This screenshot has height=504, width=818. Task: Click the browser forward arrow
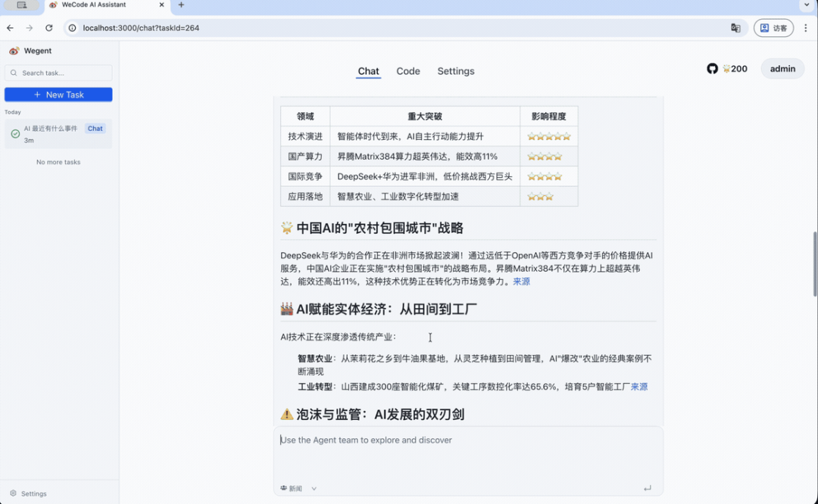tap(30, 28)
